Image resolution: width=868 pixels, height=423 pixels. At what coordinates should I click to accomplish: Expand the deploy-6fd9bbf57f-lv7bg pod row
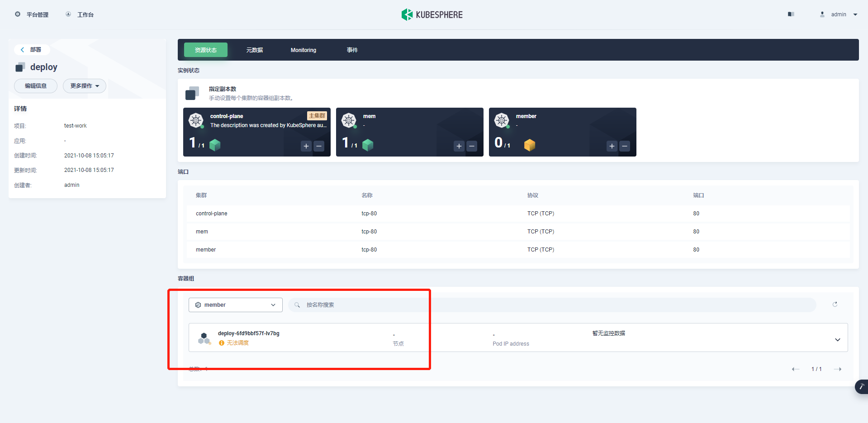[838, 340]
